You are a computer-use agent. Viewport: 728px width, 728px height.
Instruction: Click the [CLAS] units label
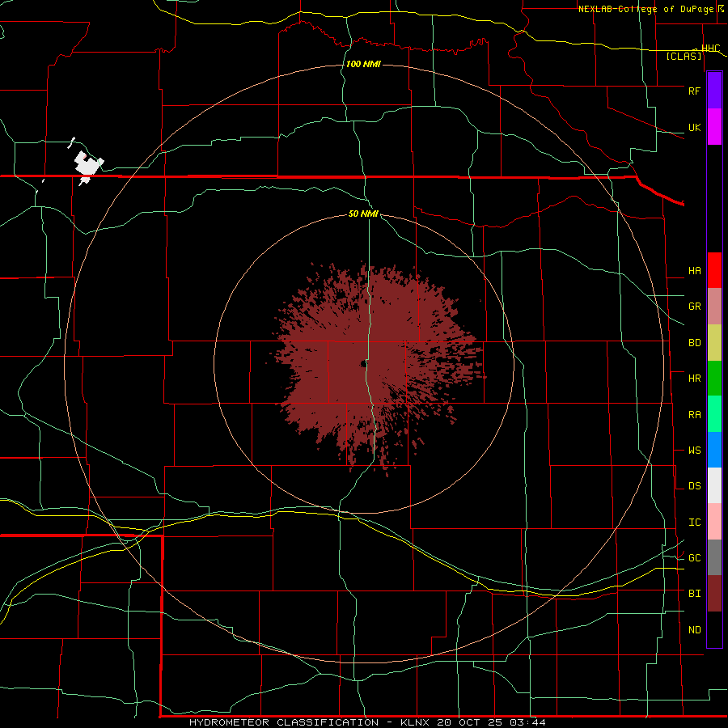[684, 56]
